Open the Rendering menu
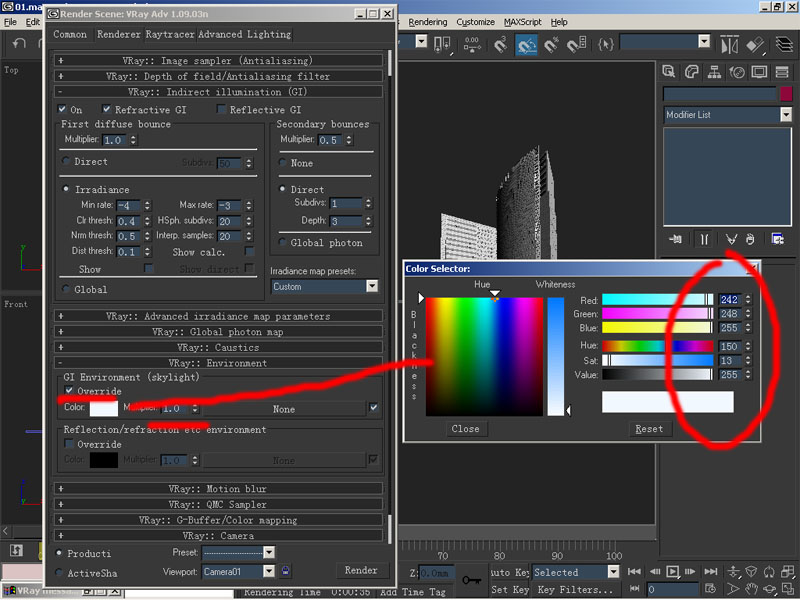800x600 pixels. pos(428,22)
